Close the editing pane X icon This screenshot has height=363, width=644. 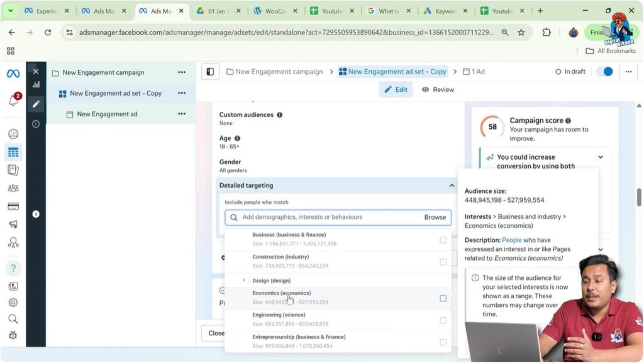[x=36, y=72]
